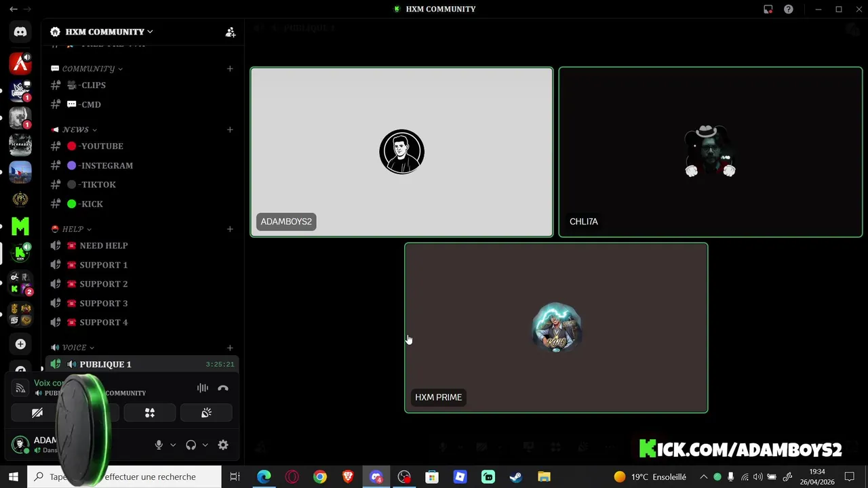Join the SUPPORT 2 voice channel

tap(142, 284)
